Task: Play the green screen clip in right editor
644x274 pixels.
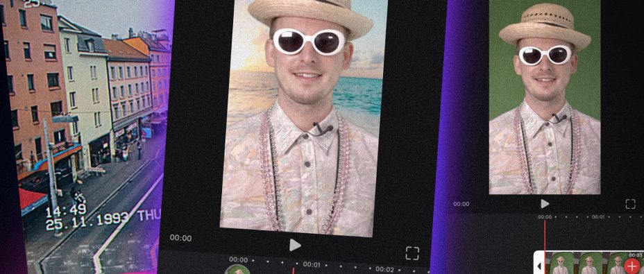Action: [544, 204]
